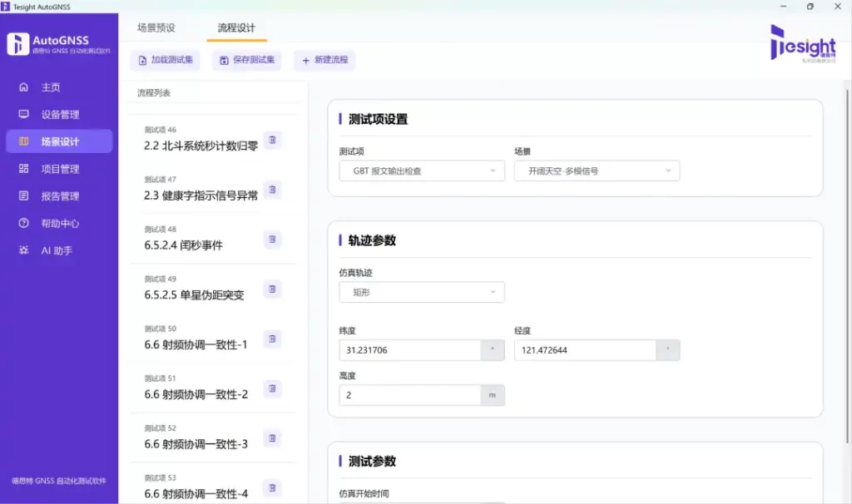Delete test item 51 射频协调一致性-2
This screenshot has height=504, width=852.
[272, 388]
